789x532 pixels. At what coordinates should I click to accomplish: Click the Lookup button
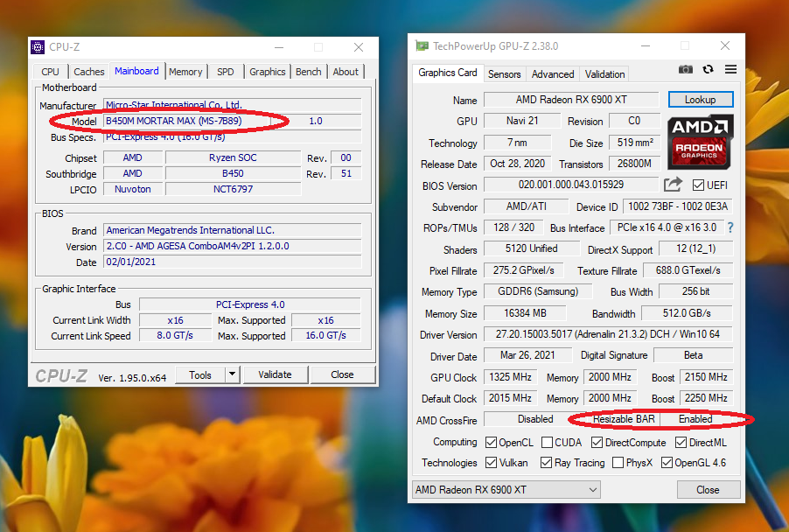click(701, 100)
